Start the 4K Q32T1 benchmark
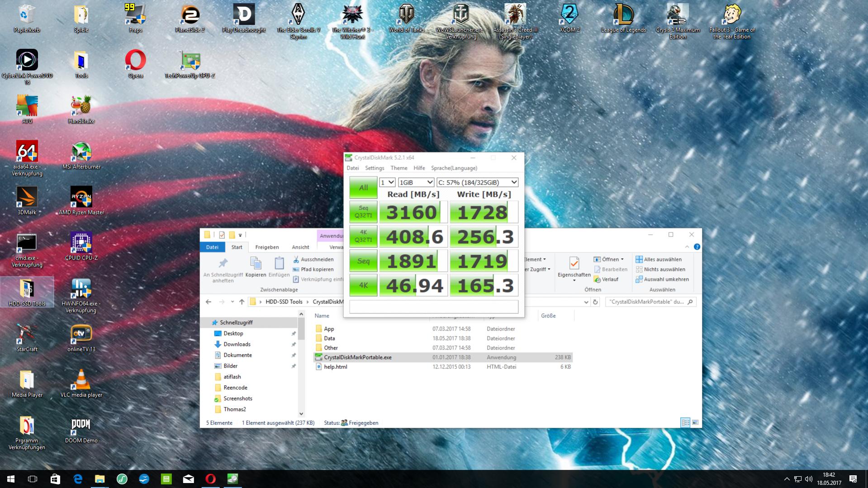 [363, 237]
